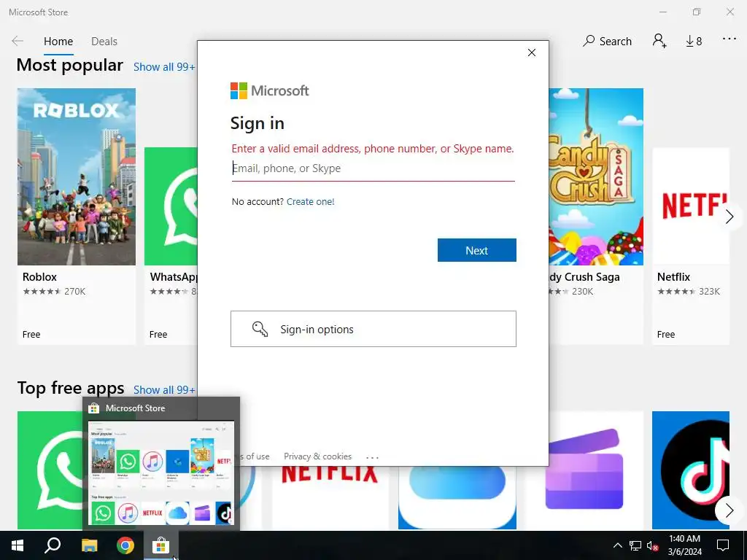The image size is (747, 560).
Task: Open the Netflix tile in Top free apps
Action: pos(330,497)
